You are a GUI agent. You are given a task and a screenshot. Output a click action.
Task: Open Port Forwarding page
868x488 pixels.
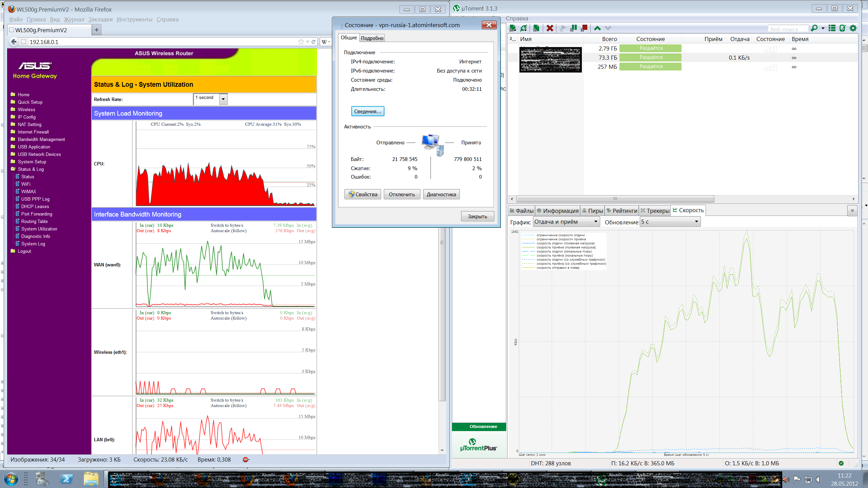[x=37, y=214]
